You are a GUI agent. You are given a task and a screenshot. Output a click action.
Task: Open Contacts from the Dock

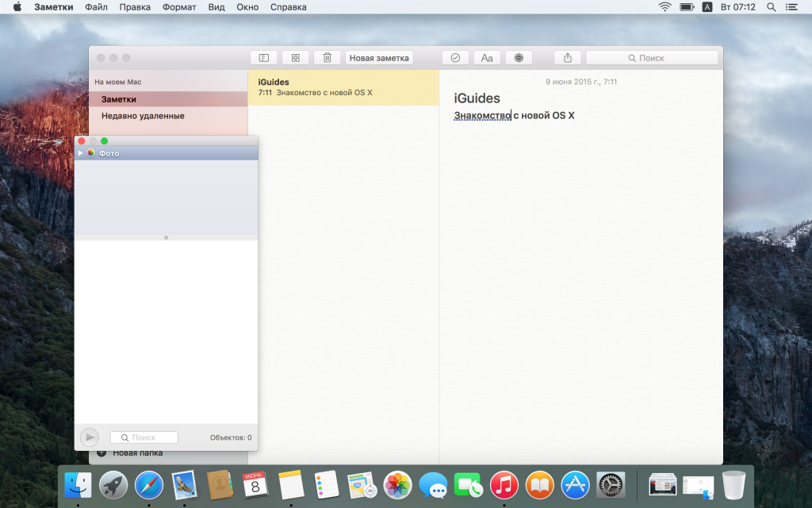[x=220, y=485]
